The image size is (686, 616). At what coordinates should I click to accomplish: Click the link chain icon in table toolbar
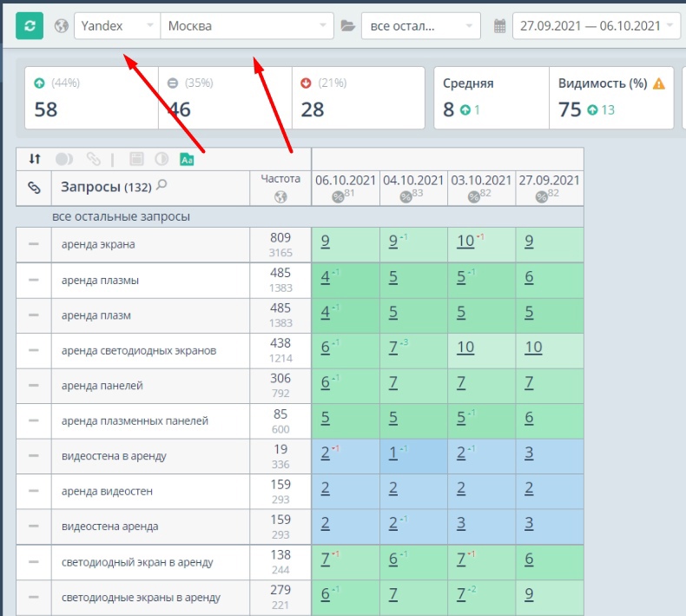(93, 159)
